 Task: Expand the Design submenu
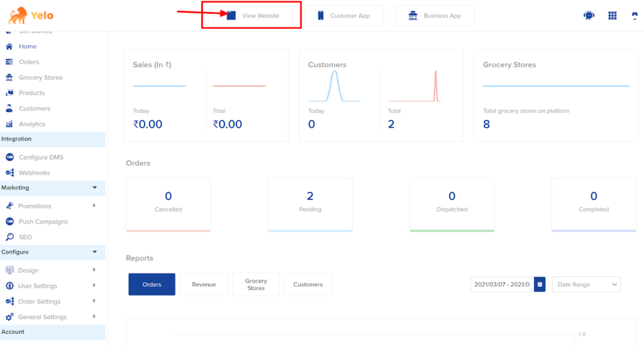pyautogui.click(x=94, y=270)
